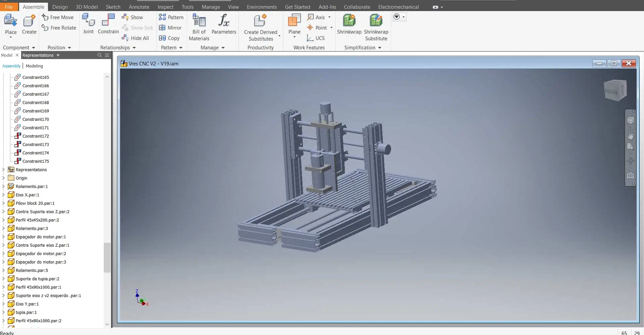
Task: Open the Parameters dialog
Action: [x=224, y=23]
